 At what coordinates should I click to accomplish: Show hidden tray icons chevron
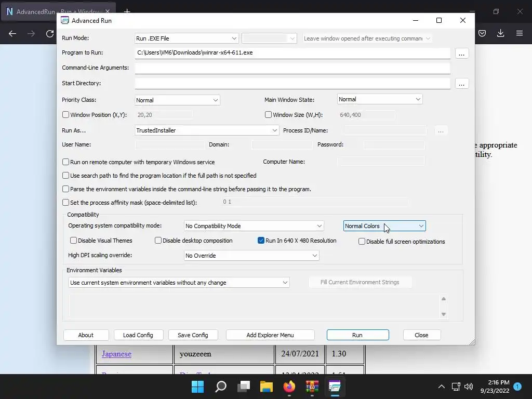(442, 387)
